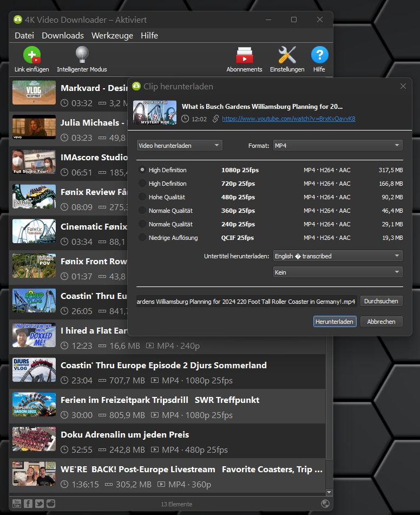Open the YouTube video URL link
The height and width of the screenshot is (515, 420).
[x=288, y=119]
